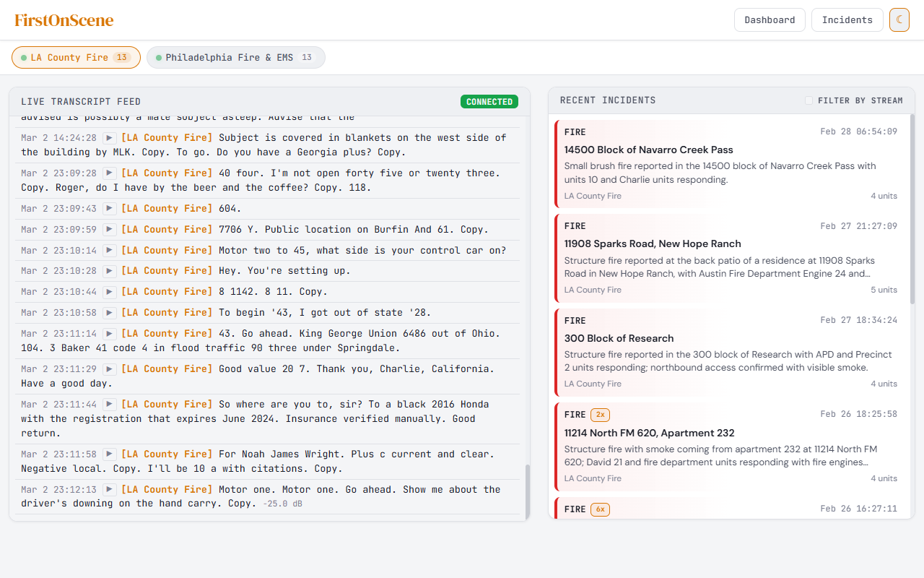The height and width of the screenshot is (578, 924).
Task: Enable the Filter by Stream checkbox
Action: pos(808,100)
